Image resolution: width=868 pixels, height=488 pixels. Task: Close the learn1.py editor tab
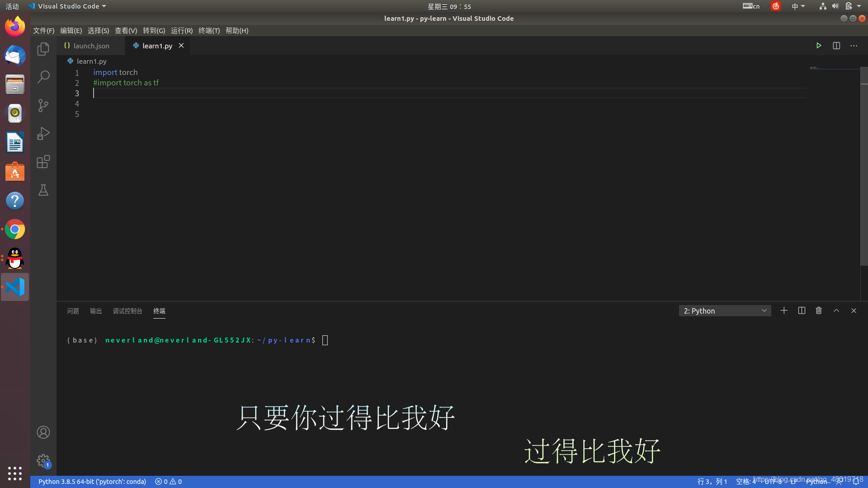[181, 46]
